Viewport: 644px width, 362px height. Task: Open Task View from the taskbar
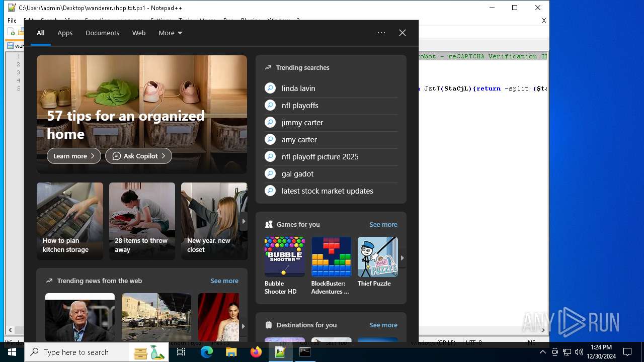click(181, 352)
